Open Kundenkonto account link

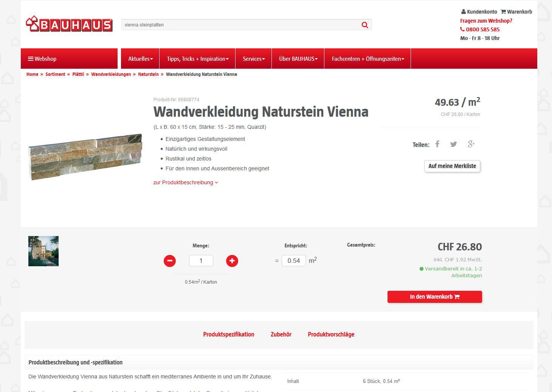[479, 12]
